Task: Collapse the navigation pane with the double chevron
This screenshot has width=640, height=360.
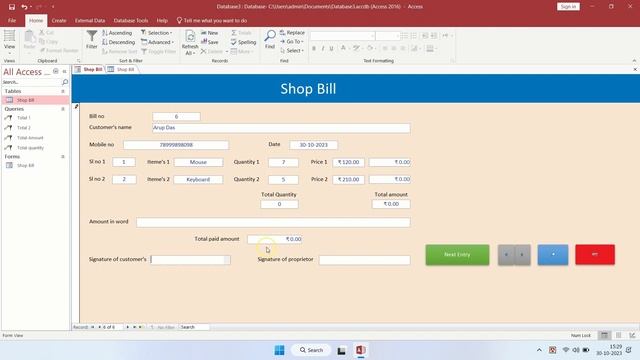Action: pos(64,71)
